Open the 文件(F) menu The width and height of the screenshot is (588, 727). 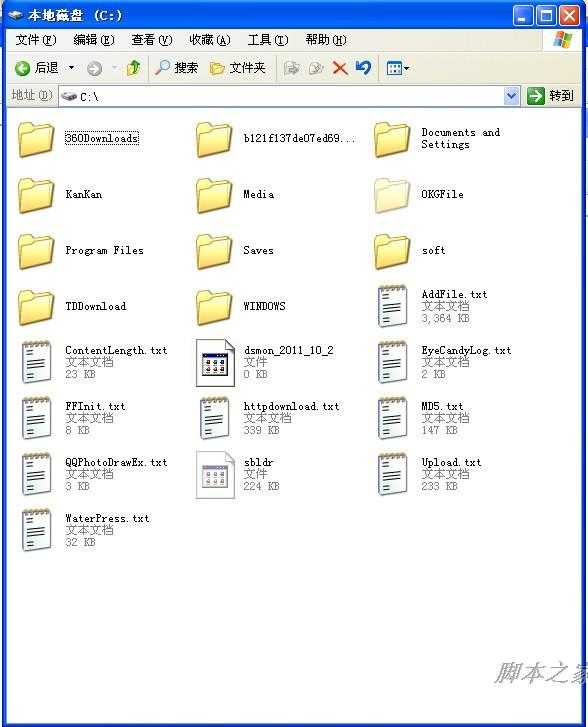coord(36,40)
